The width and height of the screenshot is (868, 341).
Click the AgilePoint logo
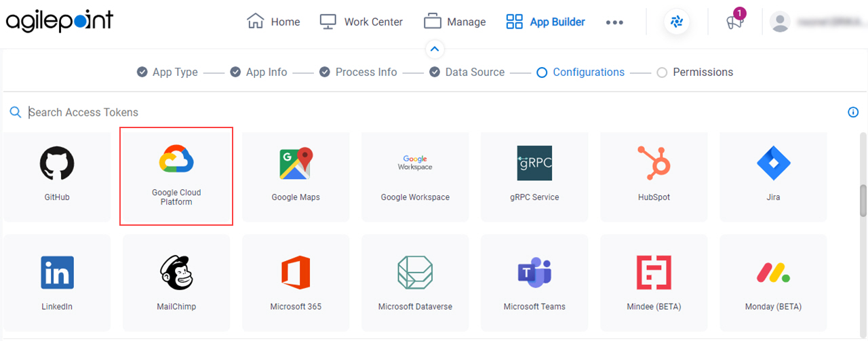pyautogui.click(x=60, y=21)
